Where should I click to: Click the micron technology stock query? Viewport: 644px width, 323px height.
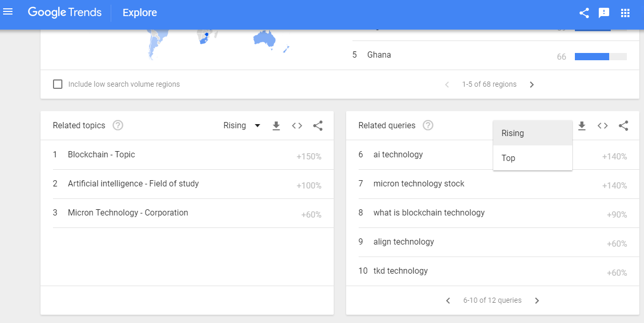418,184
